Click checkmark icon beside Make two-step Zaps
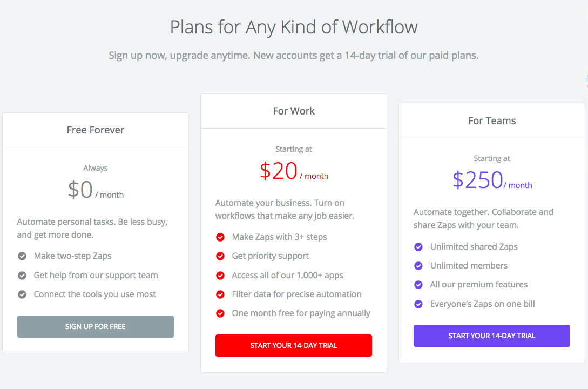This screenshot has width=588, height=389. pyautogui.click(x=22, y=256)
